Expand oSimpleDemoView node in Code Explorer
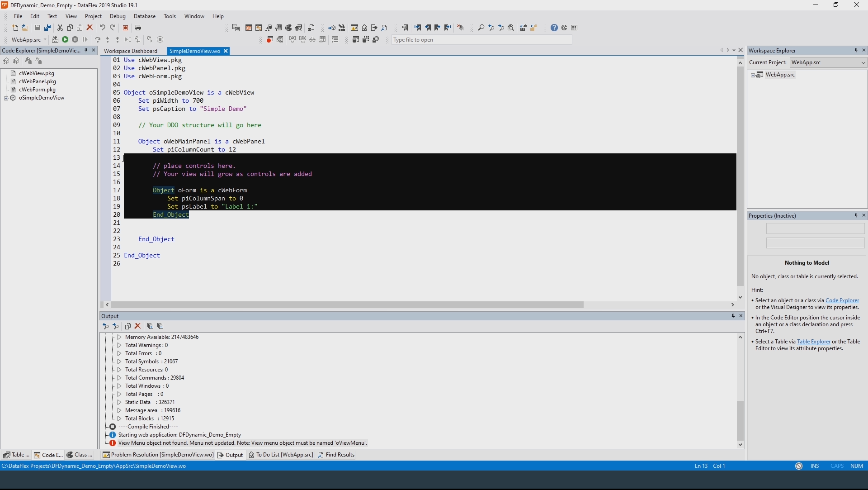The image size is (868, 490). click(6, 98)
